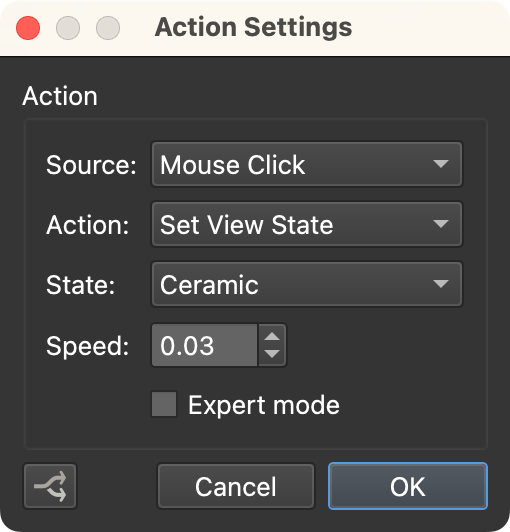
Task: Open the Action dropdown showing Set View State
Action: pos(307,224)
